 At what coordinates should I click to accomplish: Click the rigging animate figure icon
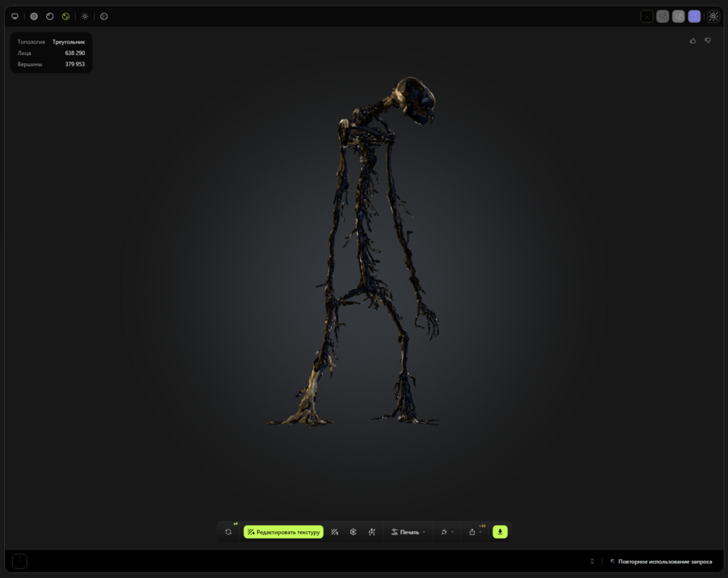[371, 532]
